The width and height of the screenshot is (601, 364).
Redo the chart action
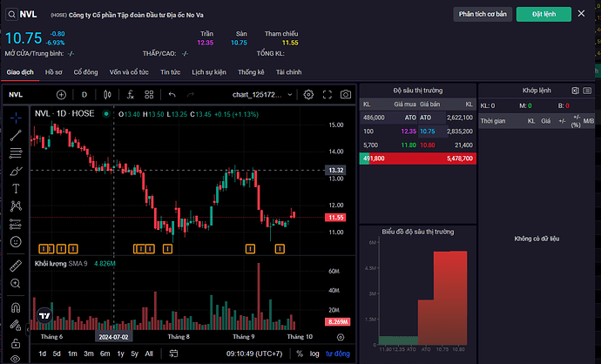pos(191,95)
